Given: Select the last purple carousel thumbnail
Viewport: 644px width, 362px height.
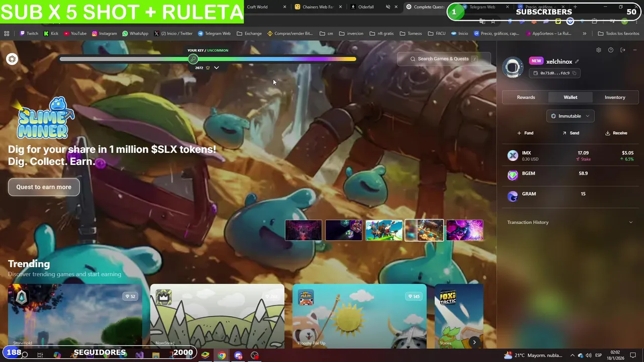Looking at the screenshot, I should [464, 230].
